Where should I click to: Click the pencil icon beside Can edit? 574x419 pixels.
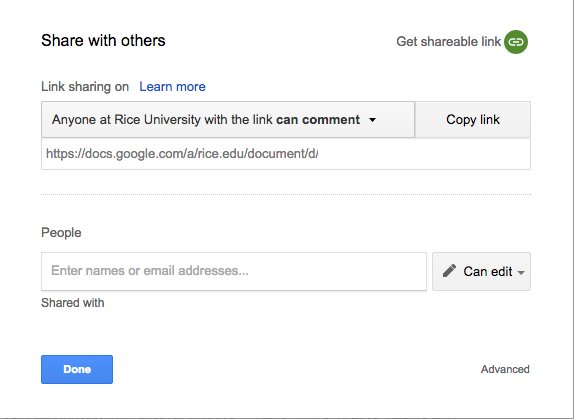pyautogui.click(x=449, y=271)
